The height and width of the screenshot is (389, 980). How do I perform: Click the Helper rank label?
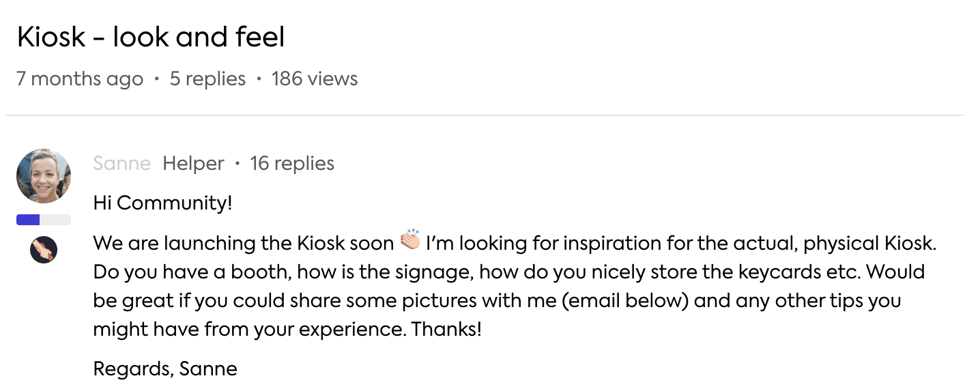[x=193, y=164]
